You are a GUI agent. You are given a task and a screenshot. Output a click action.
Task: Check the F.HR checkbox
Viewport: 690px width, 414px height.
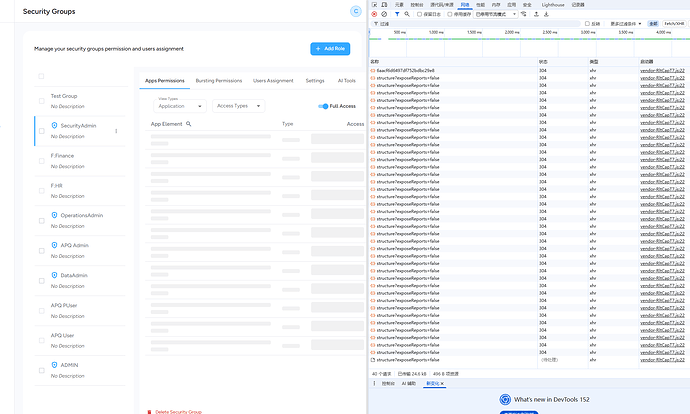(41, 191)
